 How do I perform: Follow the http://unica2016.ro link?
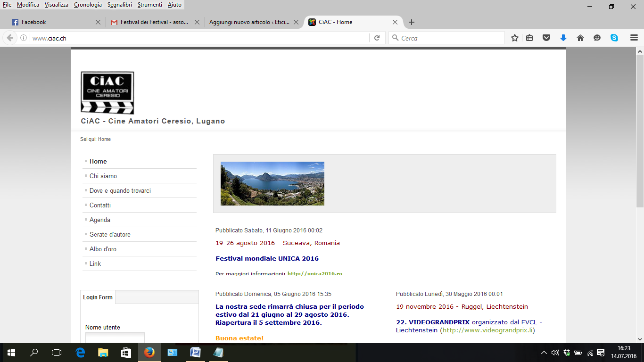315,273
